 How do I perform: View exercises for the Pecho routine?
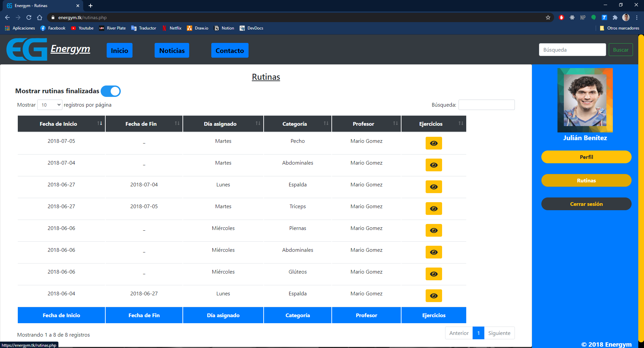[434, 143]
